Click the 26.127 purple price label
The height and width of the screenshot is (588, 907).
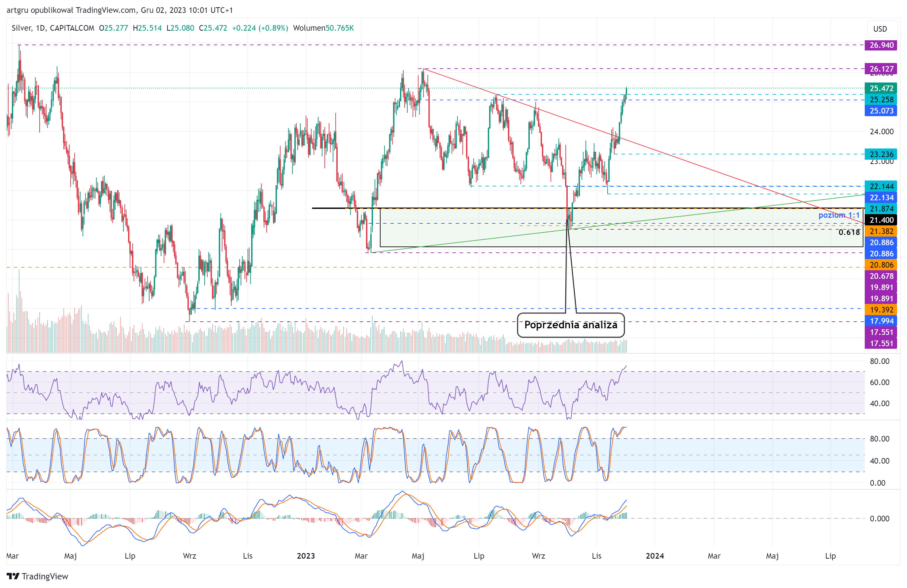pos(881,69)
